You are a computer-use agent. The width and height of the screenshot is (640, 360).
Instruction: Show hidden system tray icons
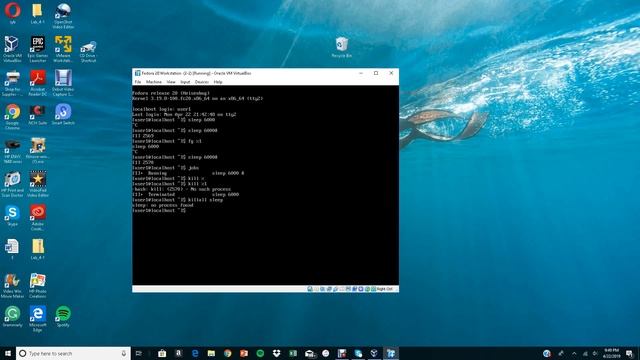pyautogui.click(x=574, y=353)
